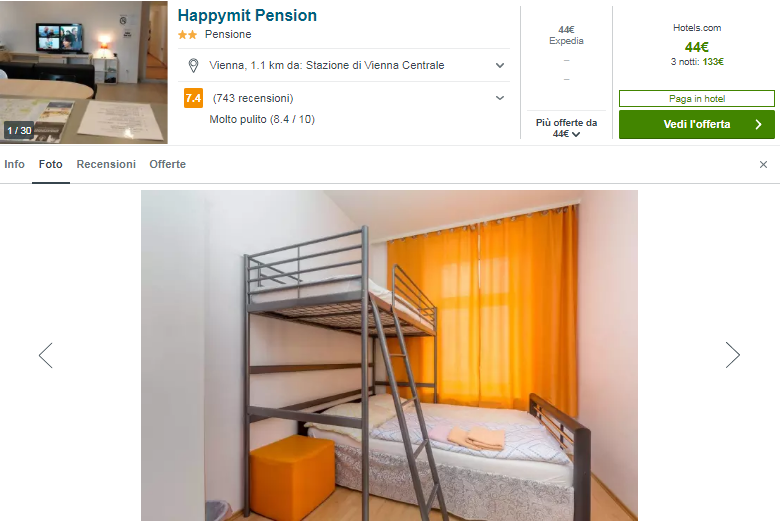Click the location pin icon

[x=194, y=65]
